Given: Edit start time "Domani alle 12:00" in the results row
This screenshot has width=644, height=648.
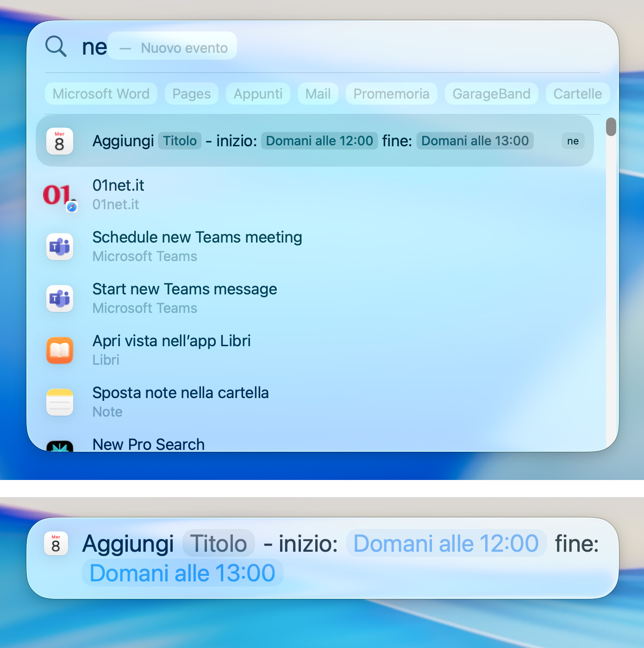Looking at the screenshot, I should [x=319, y=141].
